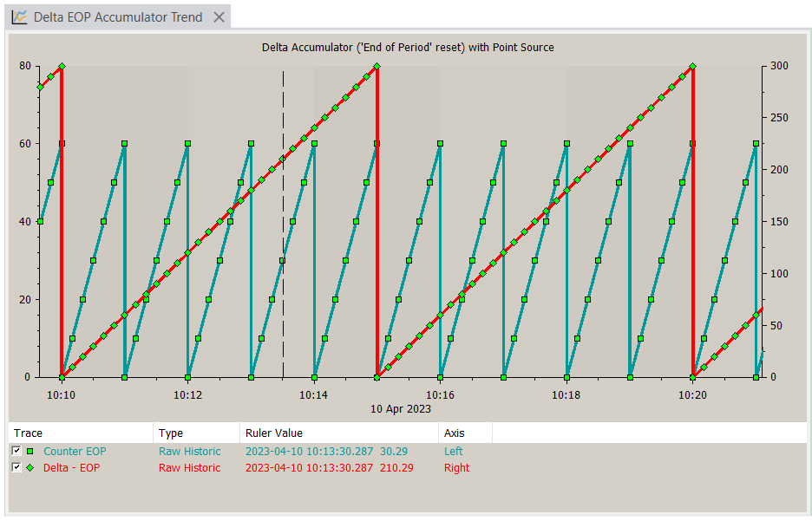Viewport: 812px width, 521px height.
Task: Select the Delta EOP Accumulator Trend tab
Action: coord(118,17)
